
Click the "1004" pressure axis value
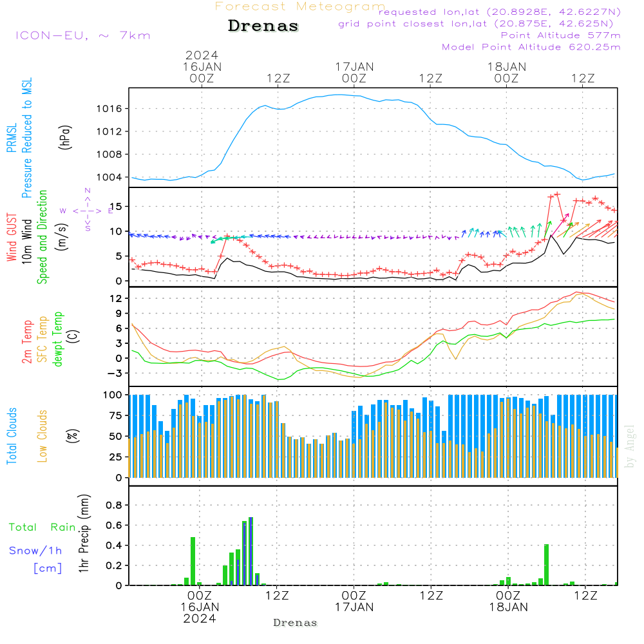point(109,178)
